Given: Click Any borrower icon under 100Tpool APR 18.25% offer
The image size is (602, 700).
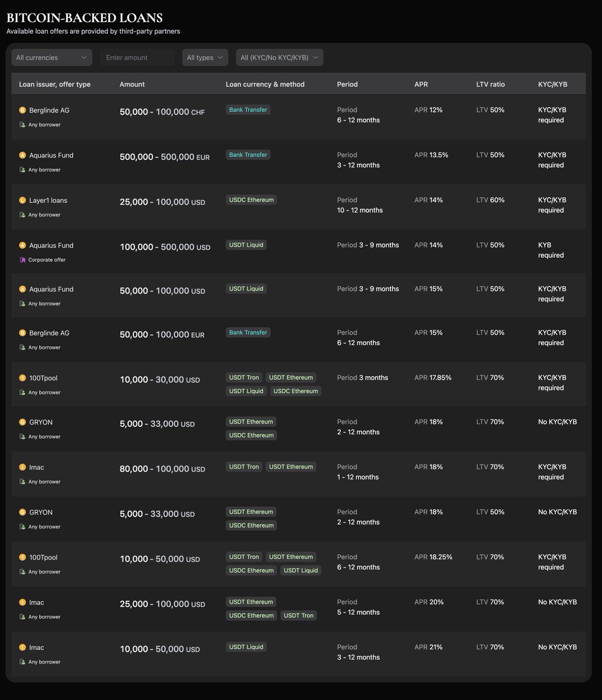Looking at the screenshot, I should 22,572.
